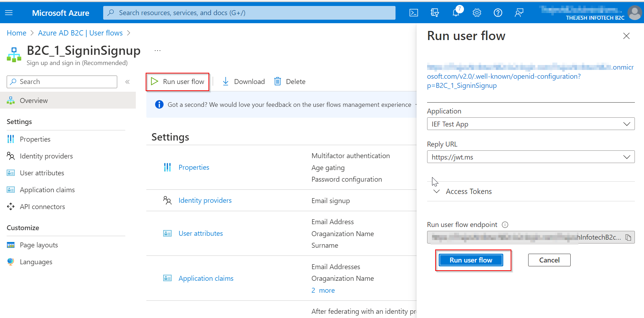The image size is (644, 318).
Task: Select Overview in the left menu
Action: [68, 100]
